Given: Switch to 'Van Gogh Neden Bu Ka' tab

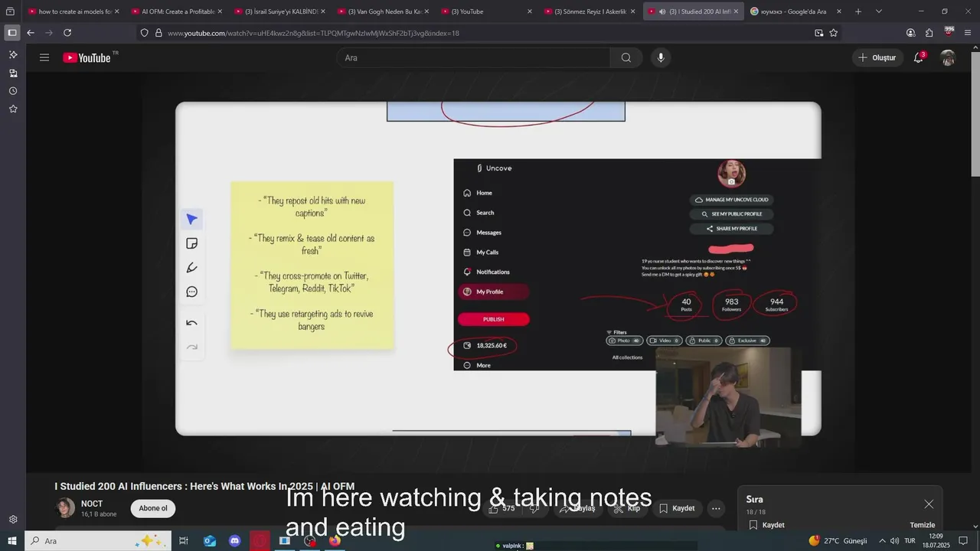Looking at the screenshot, I should point(384,11).
